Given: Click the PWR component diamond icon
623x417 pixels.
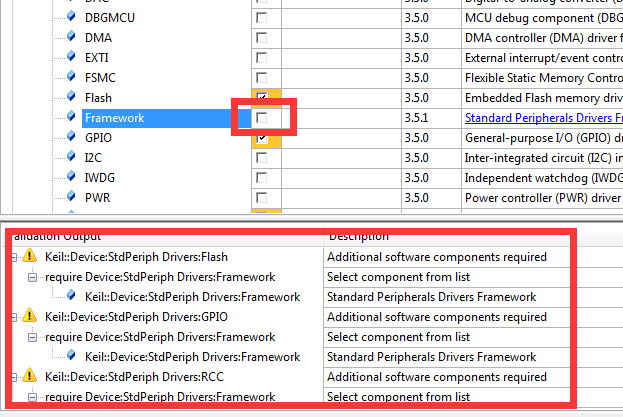Looking at the screenshot, I should pos(71,196).
